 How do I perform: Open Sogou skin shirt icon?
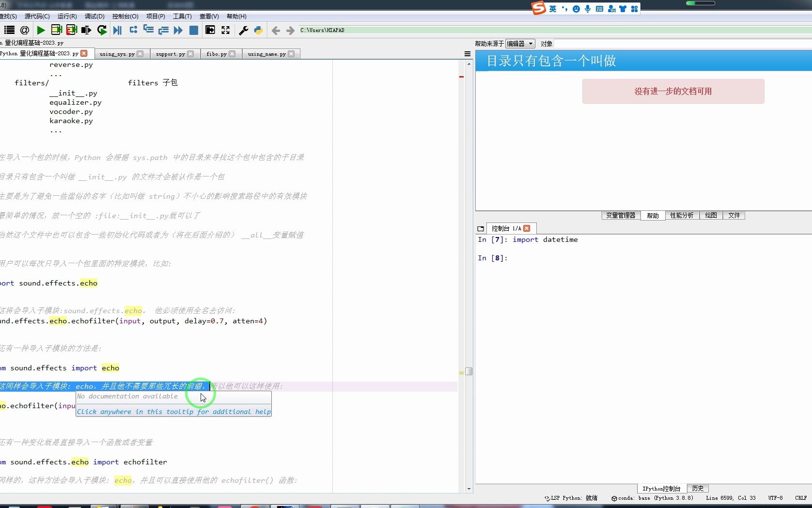tap(623, 9)
